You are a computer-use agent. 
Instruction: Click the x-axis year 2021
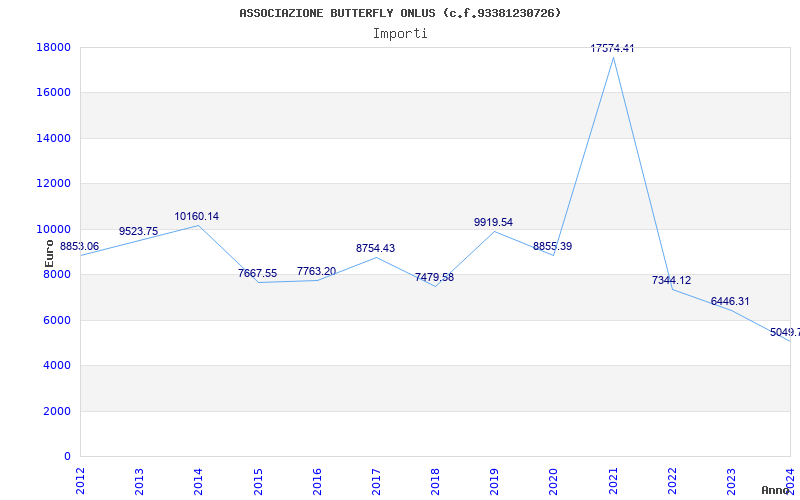(x=613, y=481)
